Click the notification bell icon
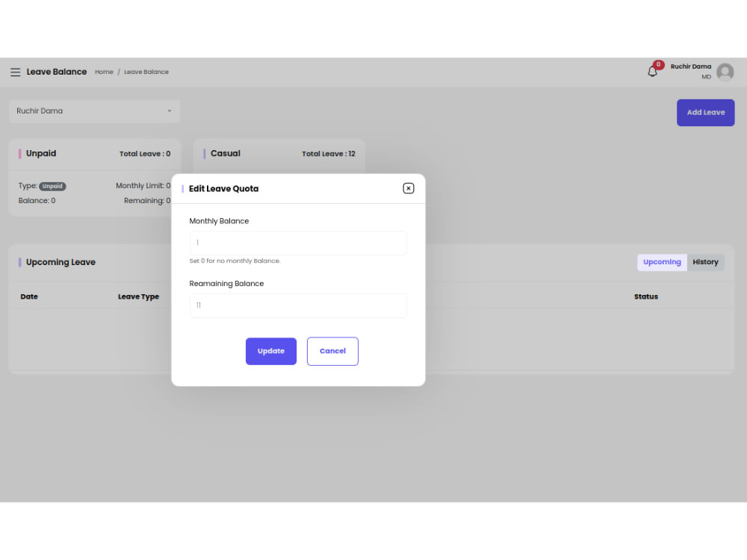The height and width of the screenshot is (560, 747). (651, 72)
